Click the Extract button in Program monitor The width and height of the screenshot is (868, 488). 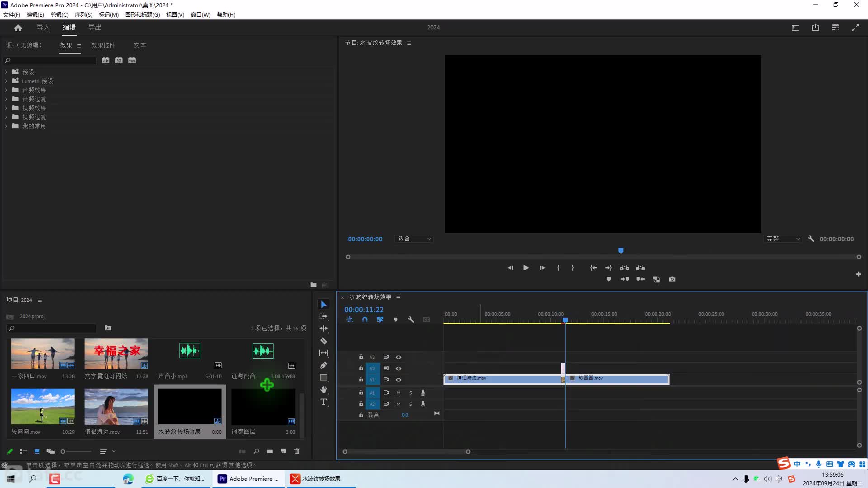point(640,268)
